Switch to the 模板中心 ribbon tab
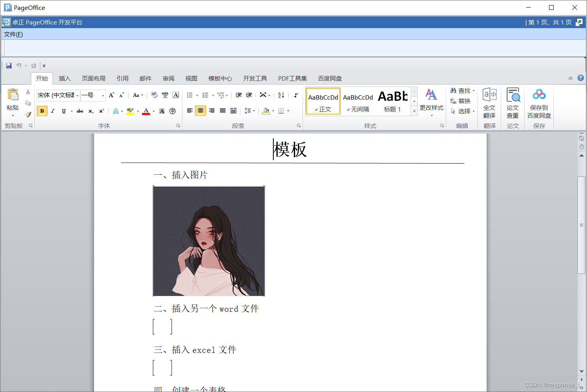587x392 pixels. (220, 78)
